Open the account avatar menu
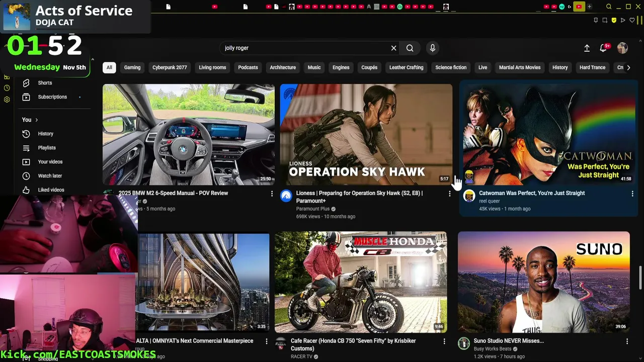 (x=622, y=48)
